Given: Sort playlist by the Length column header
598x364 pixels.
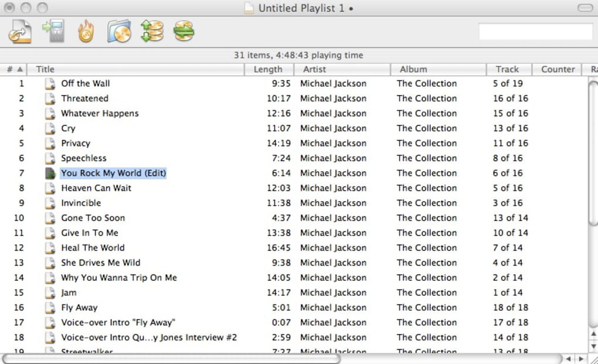Looking at the screenshot, I should pos(269,69).
